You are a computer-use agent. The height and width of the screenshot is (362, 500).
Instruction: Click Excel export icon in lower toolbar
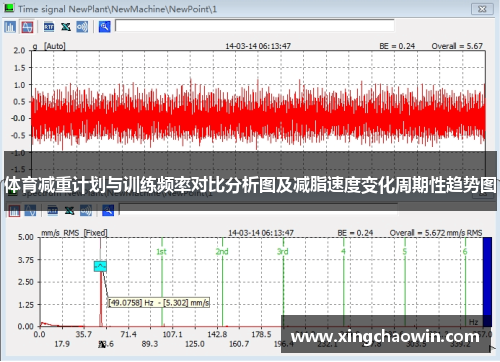(x=69, y=211)
